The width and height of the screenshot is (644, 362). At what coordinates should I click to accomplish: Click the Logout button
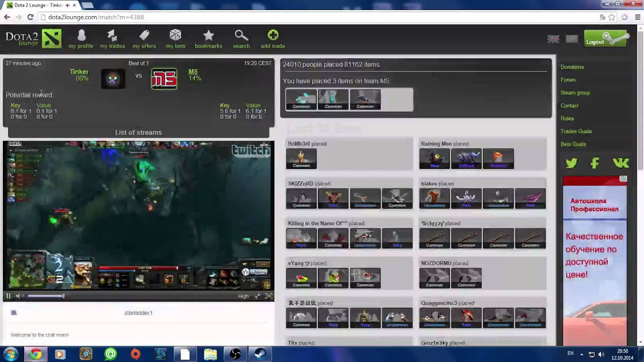[606, 39]
